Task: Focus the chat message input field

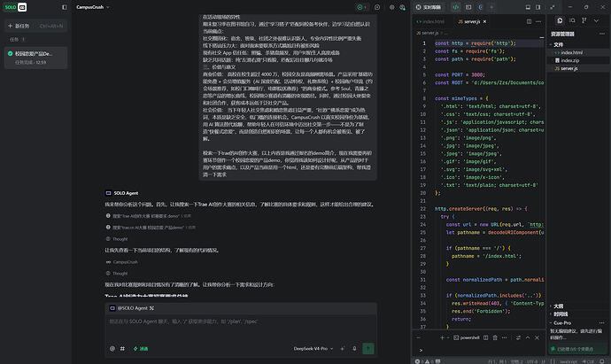Action: pos(241,328)
